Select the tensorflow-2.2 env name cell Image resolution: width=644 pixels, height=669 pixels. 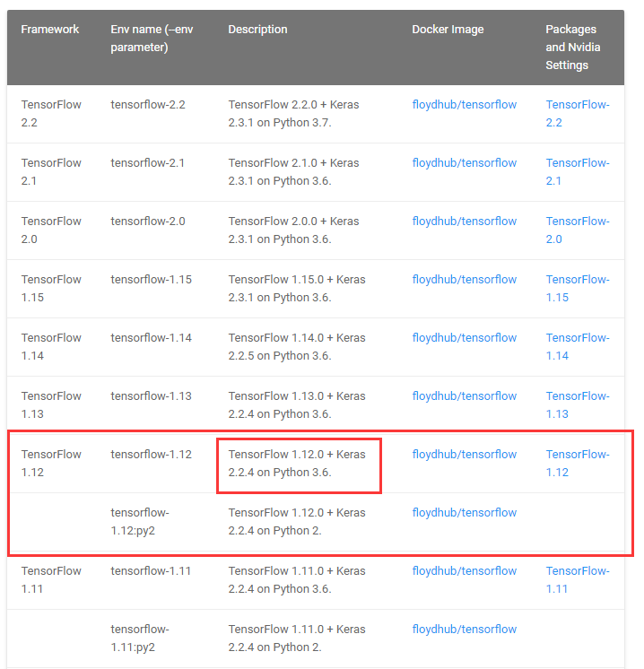click(x=148, y=105)
